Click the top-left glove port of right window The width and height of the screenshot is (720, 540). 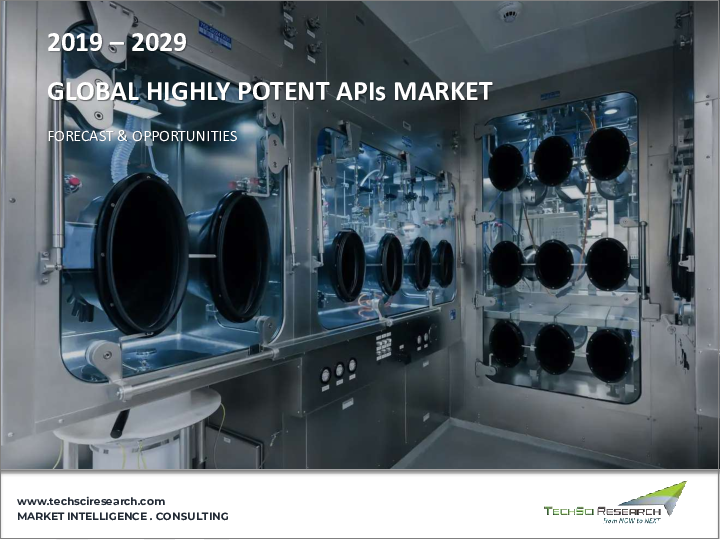506,166
